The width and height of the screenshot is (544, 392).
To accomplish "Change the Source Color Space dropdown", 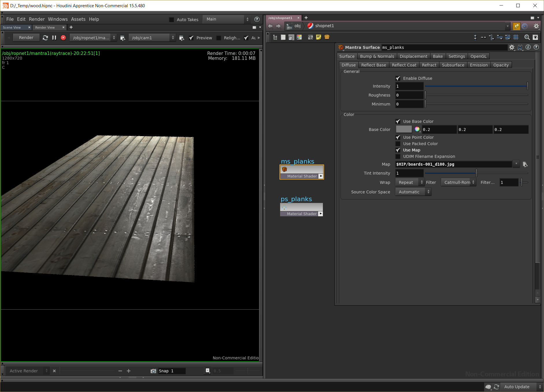I will [x=413, y=192].
